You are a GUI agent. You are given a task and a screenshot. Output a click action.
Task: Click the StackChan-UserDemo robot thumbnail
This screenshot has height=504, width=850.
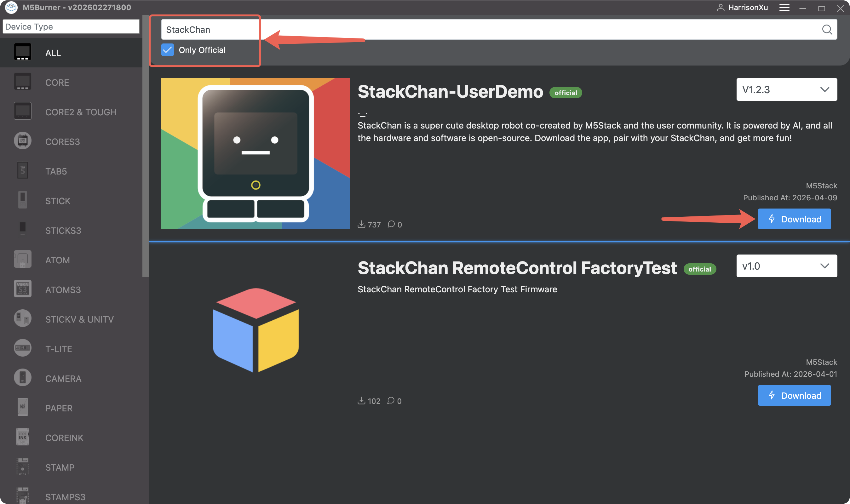[256, 153]
